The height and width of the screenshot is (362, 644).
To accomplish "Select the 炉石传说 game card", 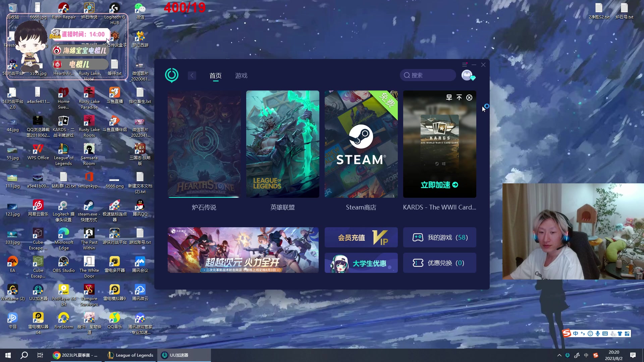I will pos(204,144).
